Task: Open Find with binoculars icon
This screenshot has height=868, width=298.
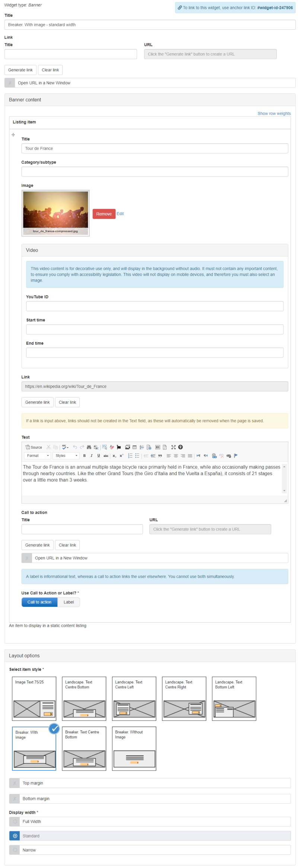Action: click(89, 447)
